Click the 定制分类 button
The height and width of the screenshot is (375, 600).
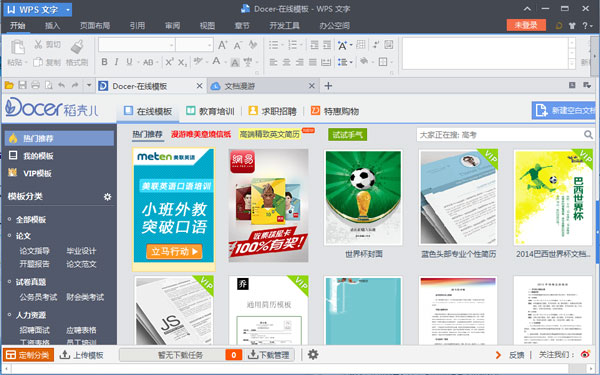pos(28,355)
